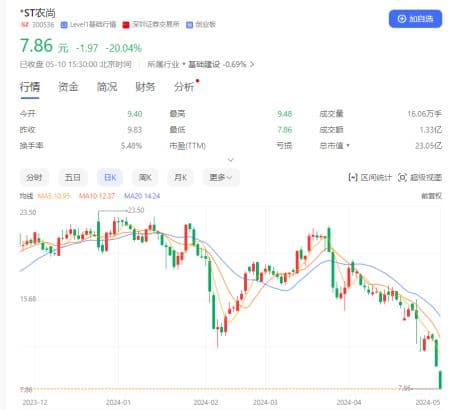Click the Level1基础行情 badge
This screenshot has height=410, width=454.
[88, 24]
